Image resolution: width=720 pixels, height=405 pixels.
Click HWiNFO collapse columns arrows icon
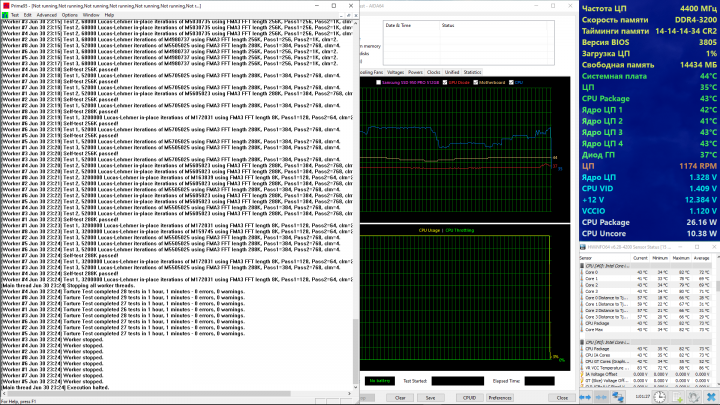(x=601, y=398)
